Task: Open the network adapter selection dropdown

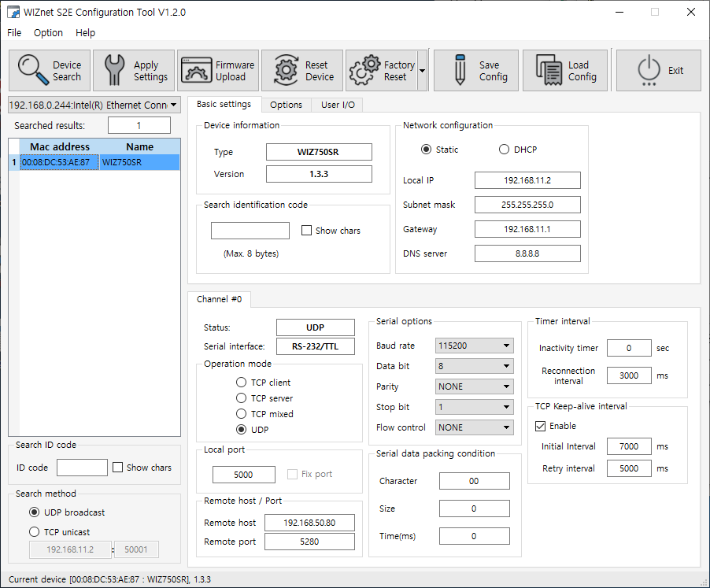Action: coord(94,105)
